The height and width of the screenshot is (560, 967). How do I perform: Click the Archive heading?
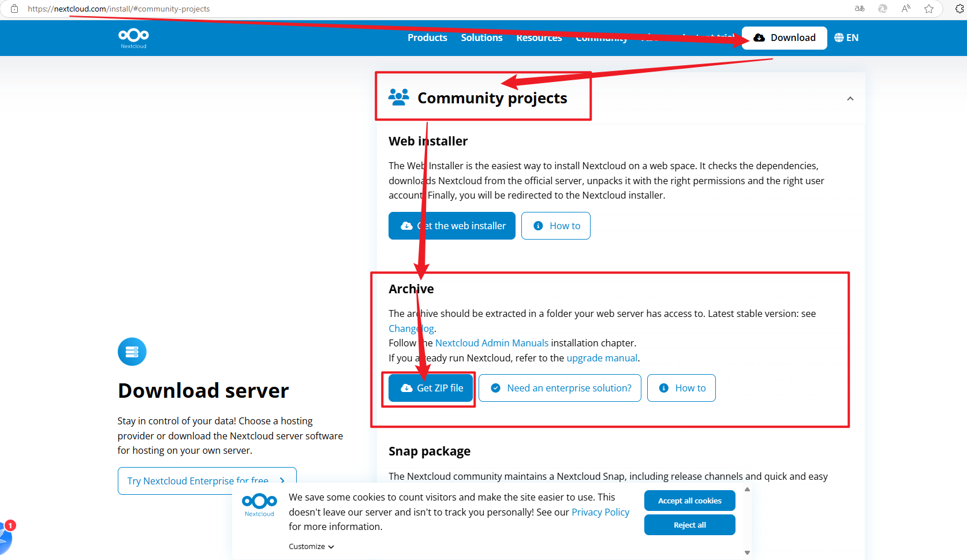[411, 289]
